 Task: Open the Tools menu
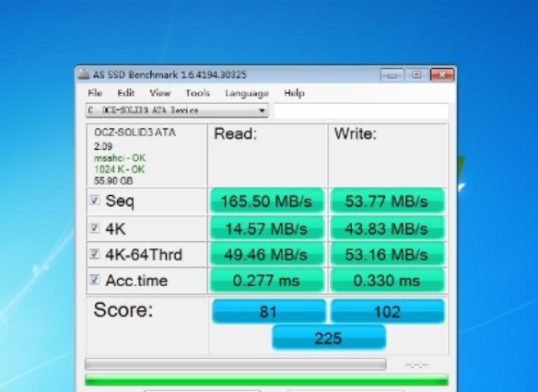[x=198, y=93]
